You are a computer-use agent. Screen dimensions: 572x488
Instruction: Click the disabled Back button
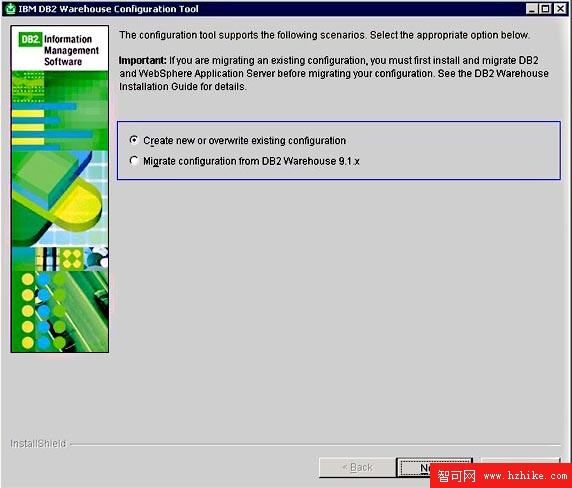[358, 467]
